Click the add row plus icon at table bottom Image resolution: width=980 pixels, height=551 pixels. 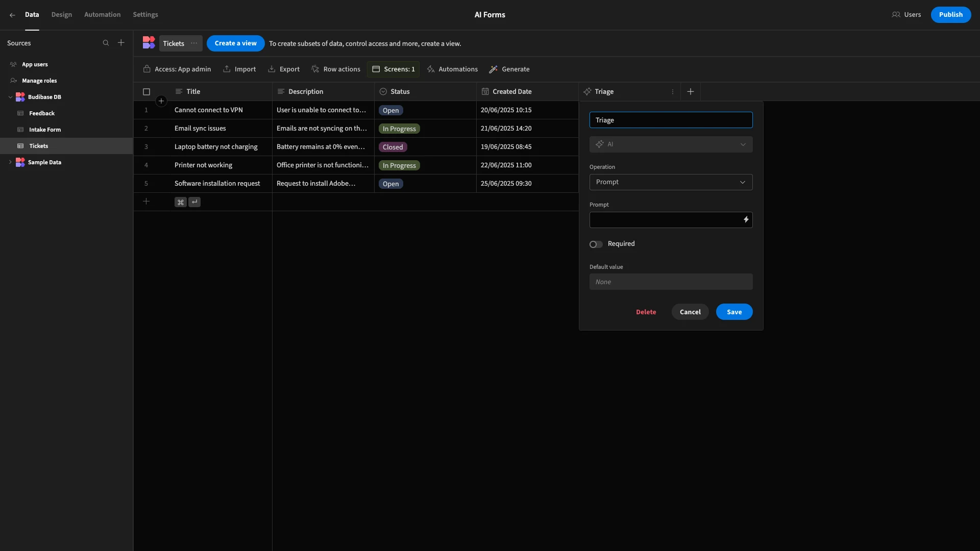pyautogui.click(x=146, y=202)
